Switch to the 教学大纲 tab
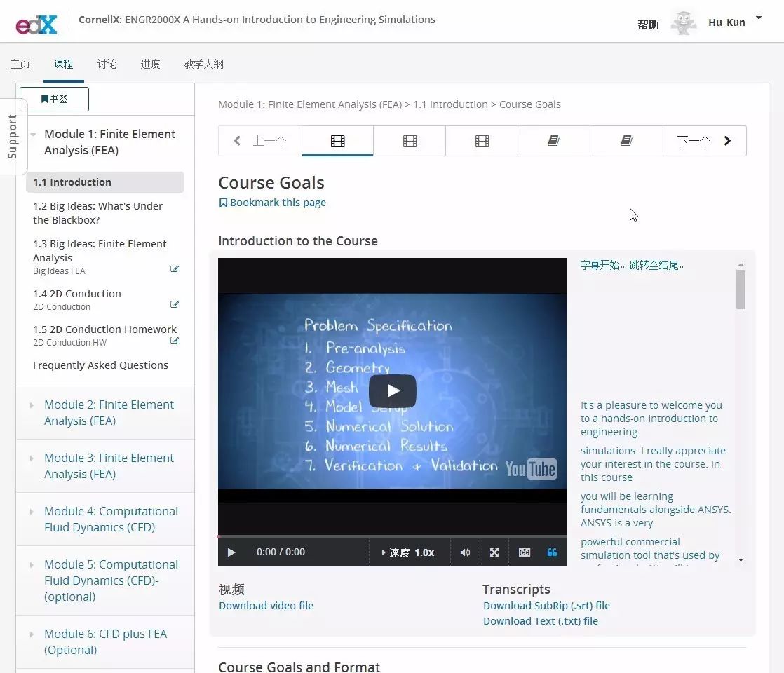This screenshot has height=673, width=784. [203, 64]
